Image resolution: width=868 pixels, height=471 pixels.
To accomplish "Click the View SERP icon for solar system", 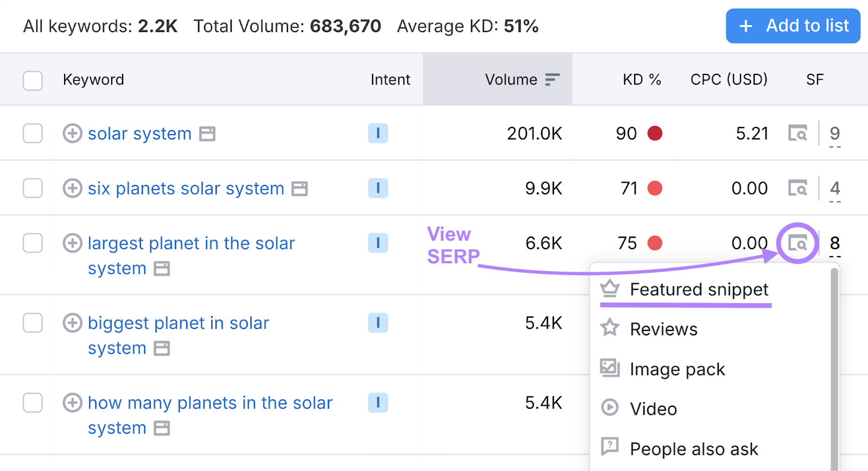I will (x=797, y=133).
